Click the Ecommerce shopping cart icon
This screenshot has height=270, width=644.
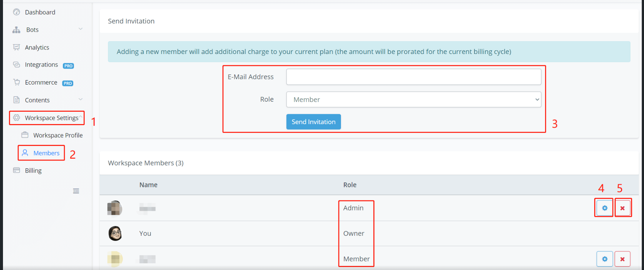[x=16, y=82]
